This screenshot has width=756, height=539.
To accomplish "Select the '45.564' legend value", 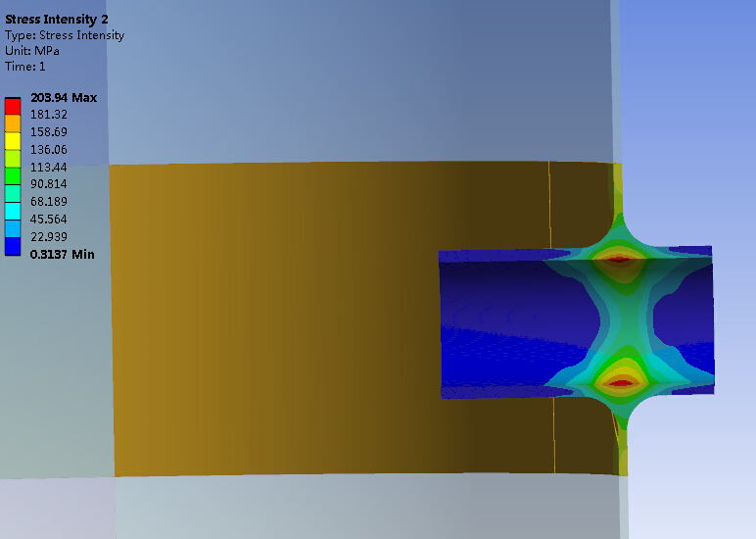I will tap(49, 220).
